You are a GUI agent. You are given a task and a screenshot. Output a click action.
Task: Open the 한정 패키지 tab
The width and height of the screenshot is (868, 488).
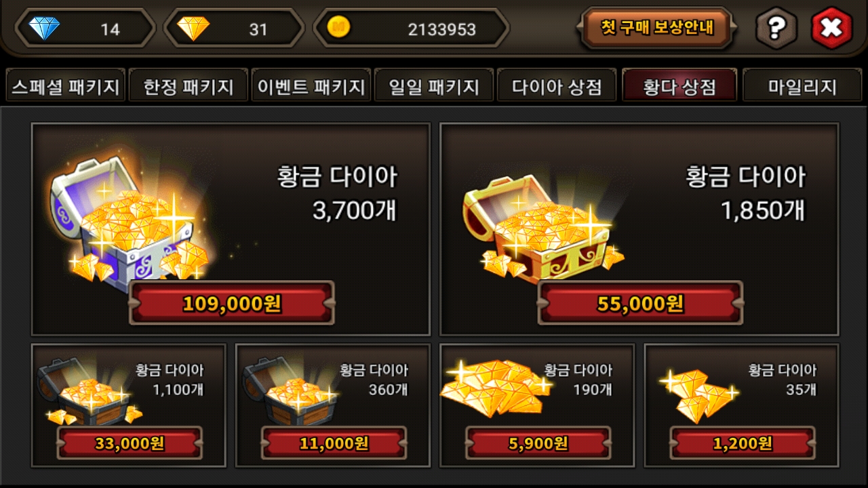point(189,87)
